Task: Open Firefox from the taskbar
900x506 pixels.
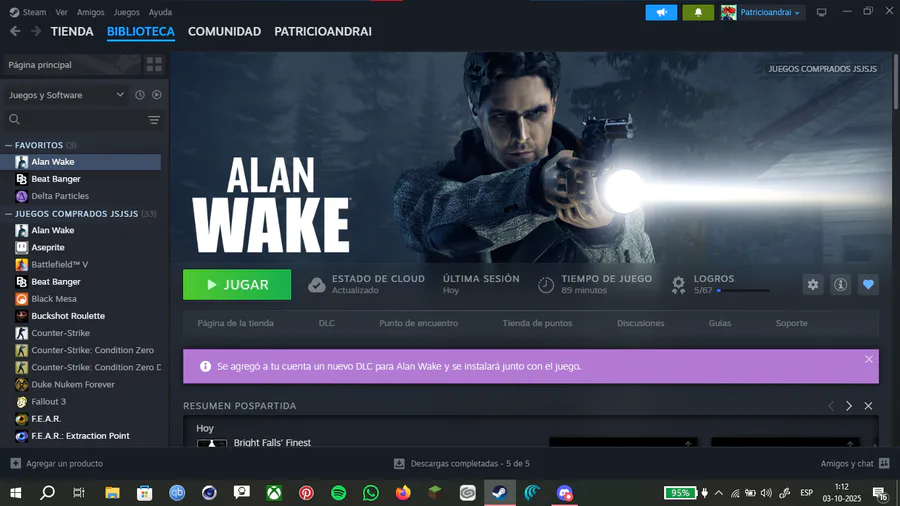Action: (x=403, y=493)
